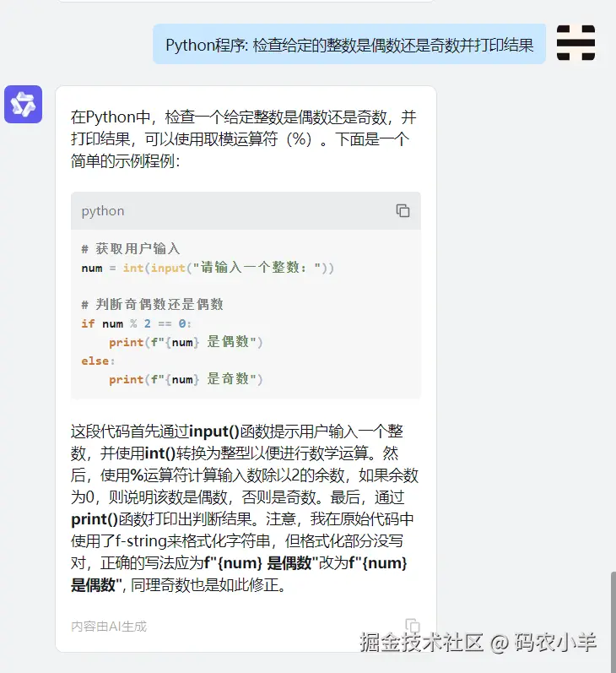The height and width of the screenshot is (673, 616).
Task: Open the user profile avatar
Action: point(575,42)
